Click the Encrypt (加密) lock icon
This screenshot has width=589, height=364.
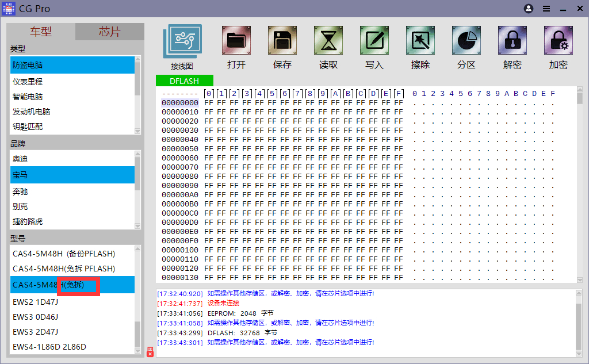(x=558, y=41)
